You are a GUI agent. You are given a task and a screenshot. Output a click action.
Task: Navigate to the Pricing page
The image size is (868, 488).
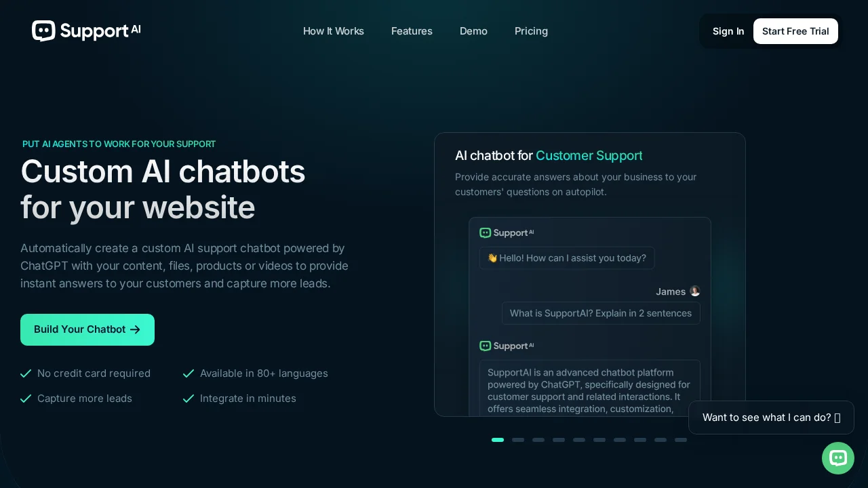point(531,31)
